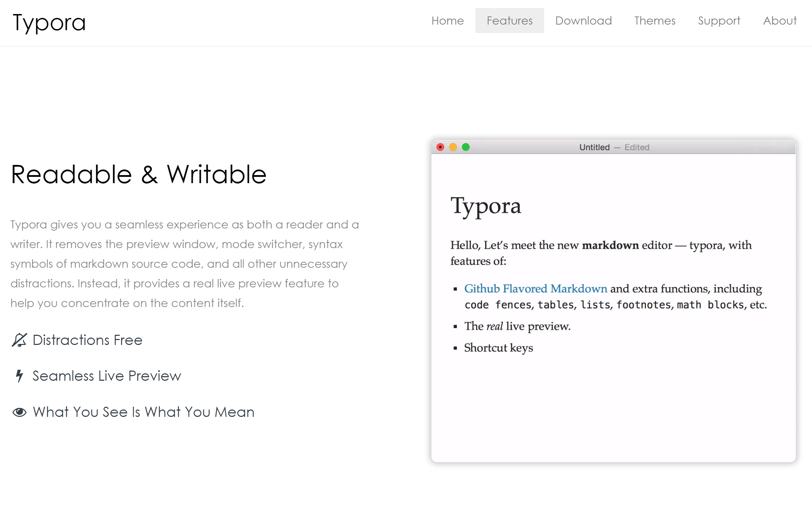The height and width of the screenshot is (506, 812).
Task: Navigate to the Support page
Action: (719, 21)
